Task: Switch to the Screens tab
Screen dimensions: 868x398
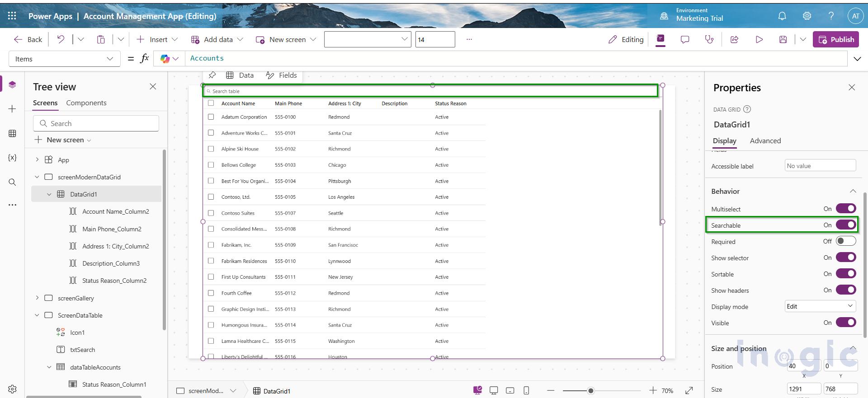Action: 45,103
